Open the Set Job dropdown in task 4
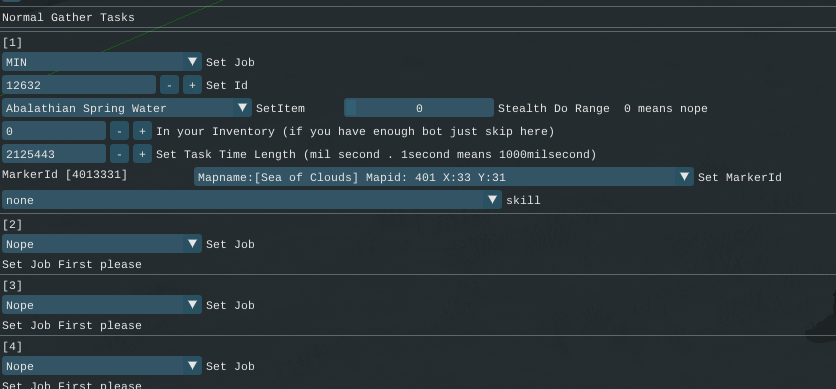 click(x=102, y=366)
